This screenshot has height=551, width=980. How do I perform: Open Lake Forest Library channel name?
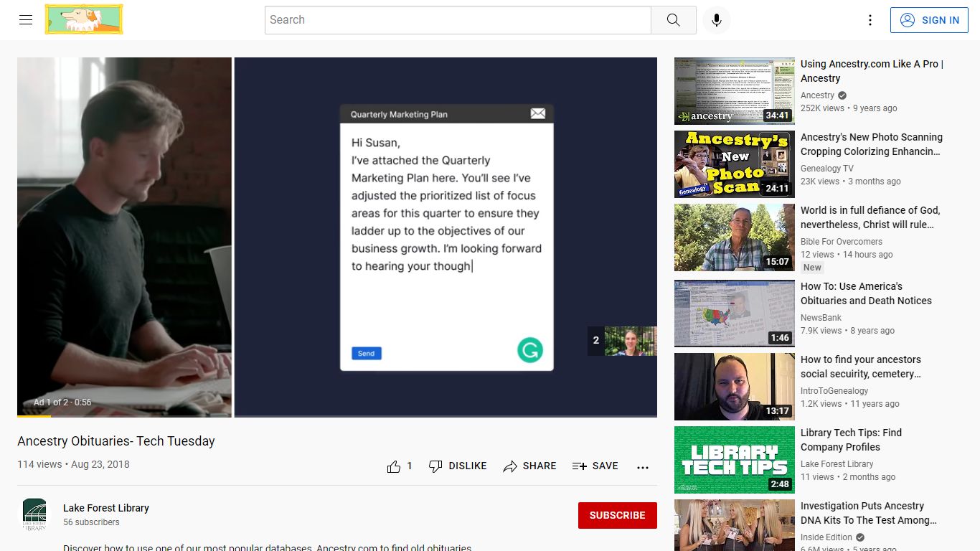pos(106,508)
